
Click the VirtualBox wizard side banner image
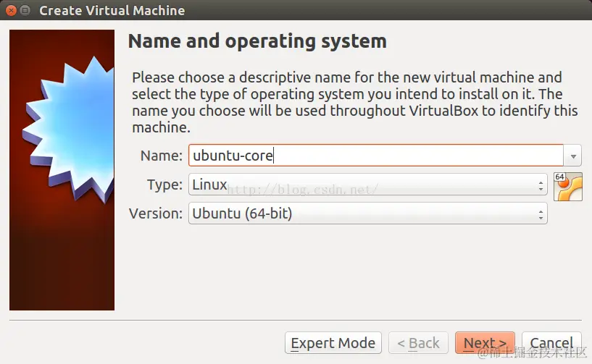62,170
